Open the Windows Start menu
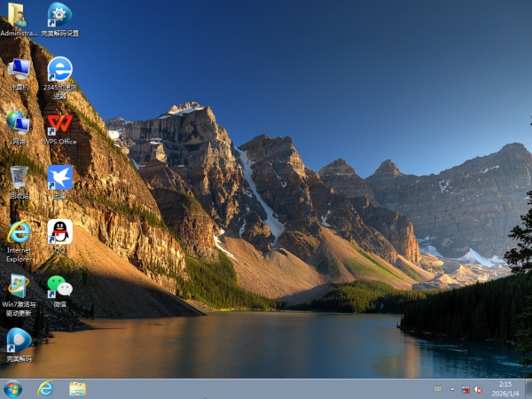Viewport: 532px width, 399px height. tap(13, 388)
